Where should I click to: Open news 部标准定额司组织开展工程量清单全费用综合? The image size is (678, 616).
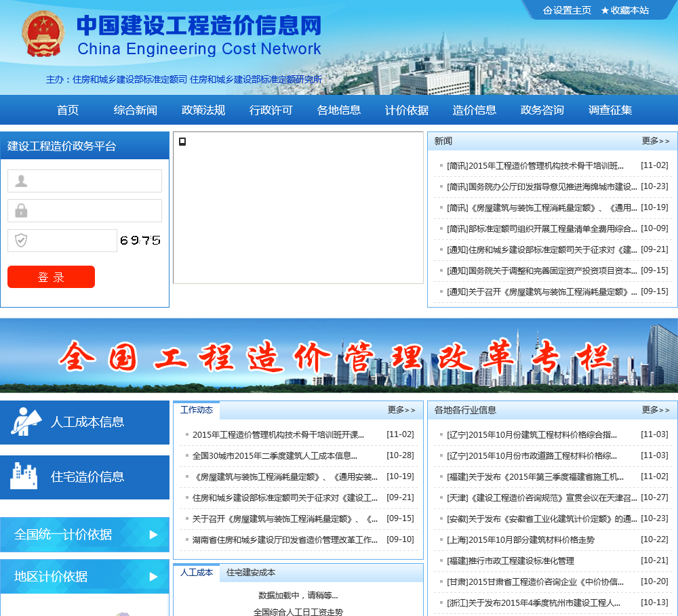click(x=542, y=228)
